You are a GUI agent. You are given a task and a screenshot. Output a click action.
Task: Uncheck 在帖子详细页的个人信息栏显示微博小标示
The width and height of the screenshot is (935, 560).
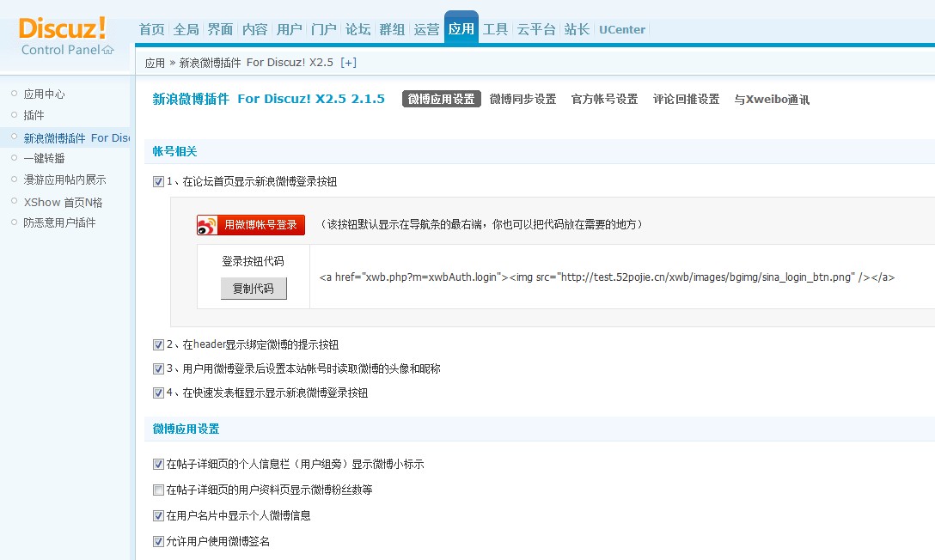click(x=158, y=464)
